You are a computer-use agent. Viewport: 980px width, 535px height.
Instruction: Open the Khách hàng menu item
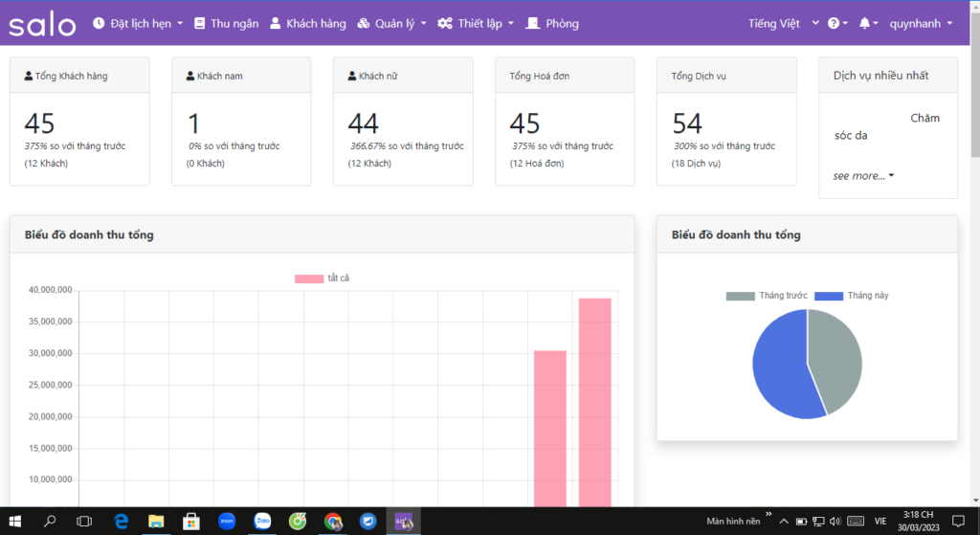(x=307, y=24)
